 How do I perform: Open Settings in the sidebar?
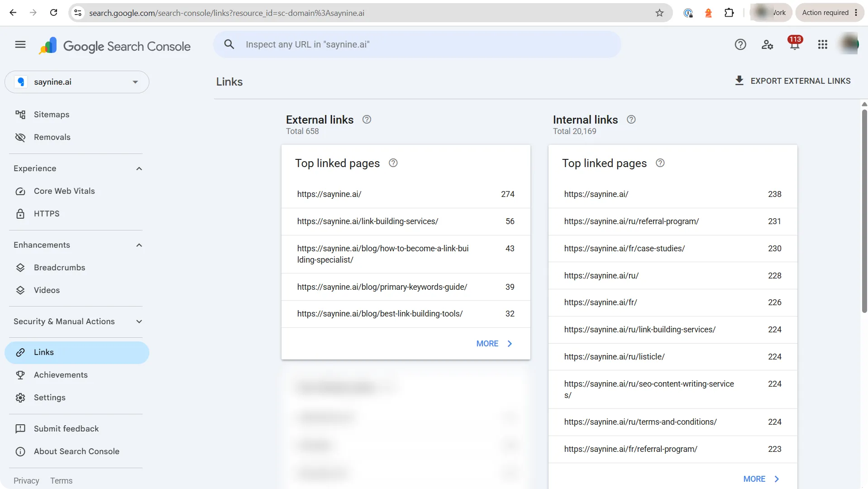click(77, 398)
